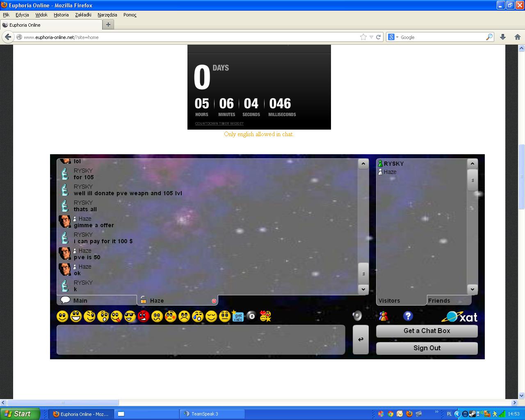Select user RYSKY in visitors list

(390, 164)
